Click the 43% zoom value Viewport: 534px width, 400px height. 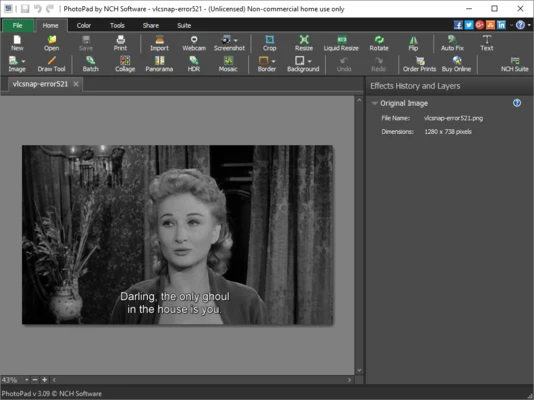[x=10, y=380]
